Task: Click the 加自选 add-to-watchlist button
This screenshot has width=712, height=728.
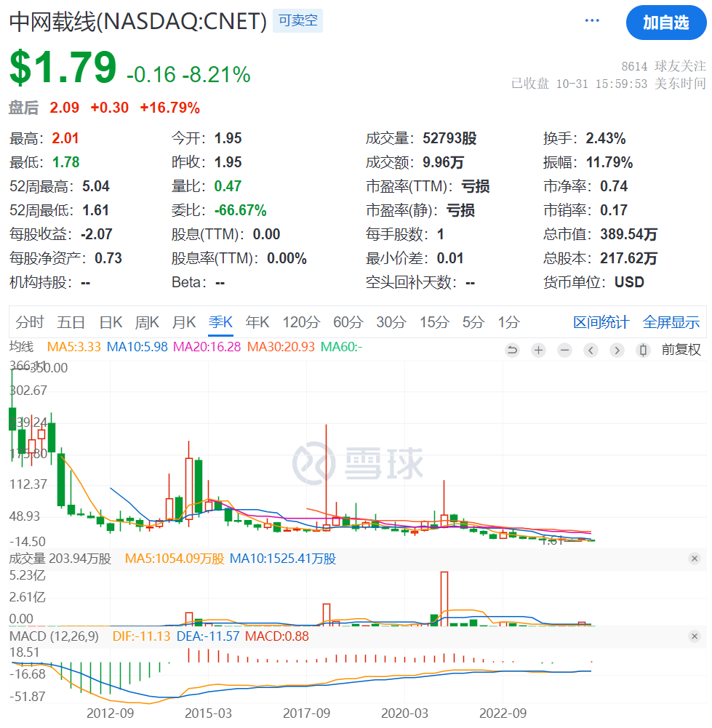Action: [666, 23]
